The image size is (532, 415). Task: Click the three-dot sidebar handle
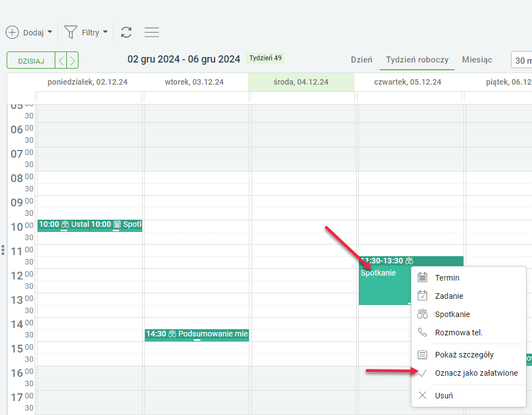(x=3, y=250)
